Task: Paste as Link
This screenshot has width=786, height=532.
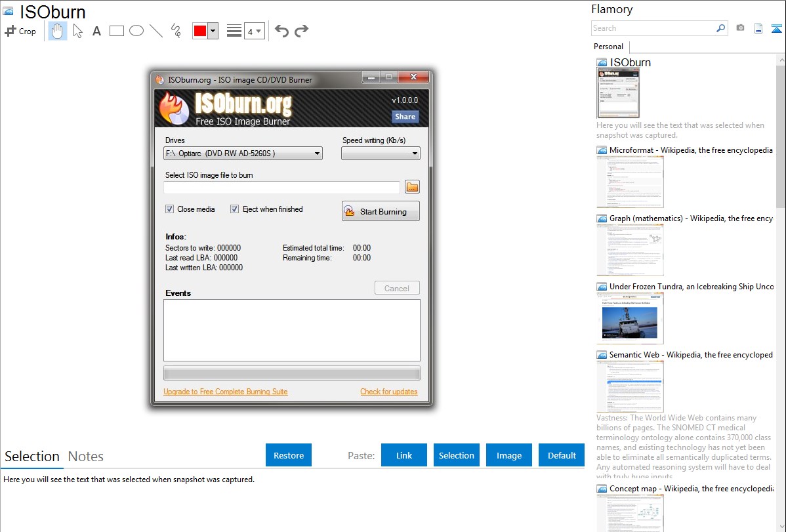Action: [x=404, y=455]
